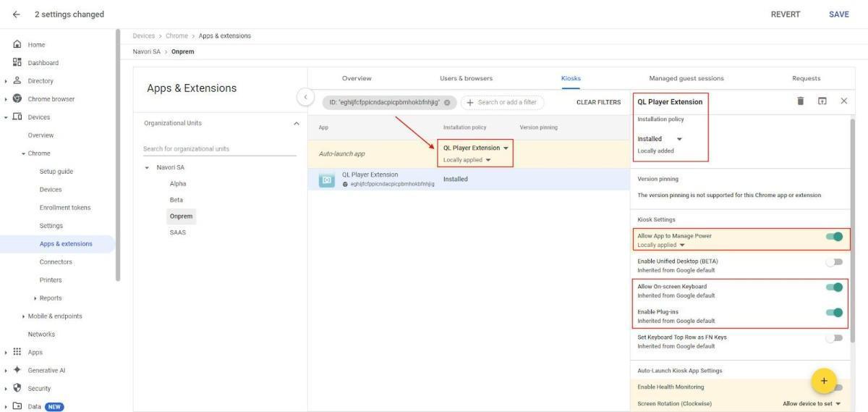This screenshot has height=412, width=868.
Task: Click the left sidebar scrollbar
Action: pyautogui.click(x=117, y=154)
